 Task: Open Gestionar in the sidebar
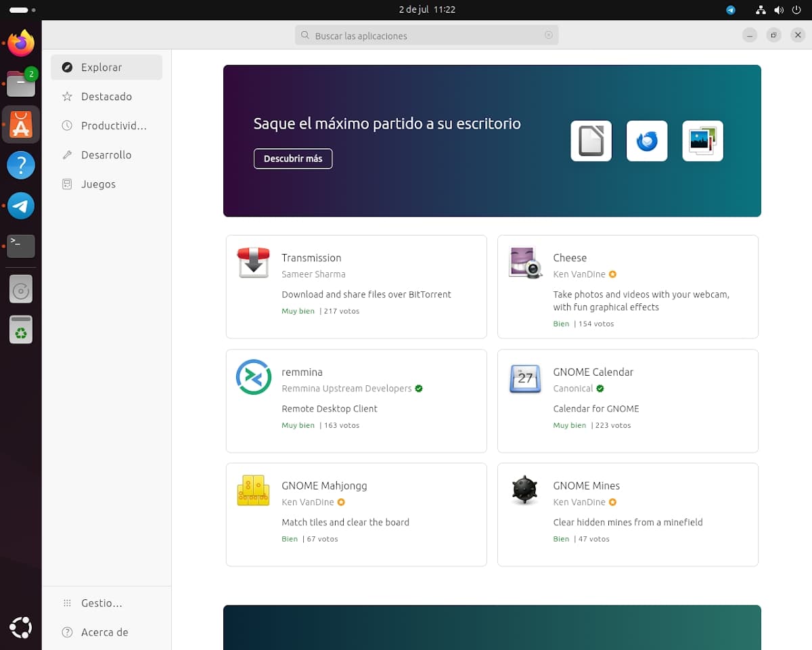click(x=106, y=603)
